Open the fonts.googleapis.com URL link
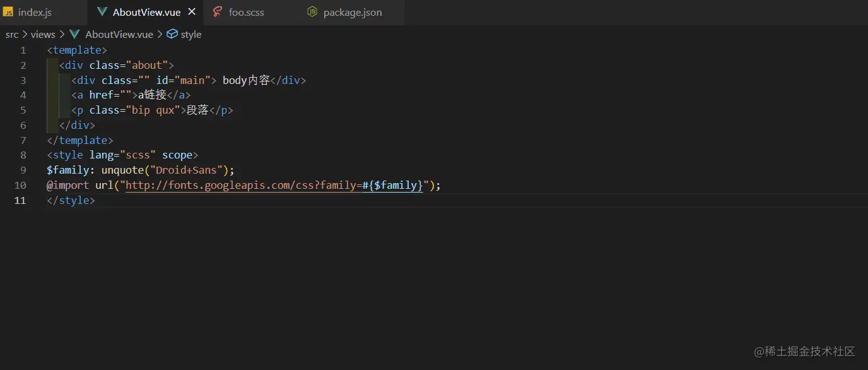The height and width of the screenshot is (370, 868). [x=274, y=186]
